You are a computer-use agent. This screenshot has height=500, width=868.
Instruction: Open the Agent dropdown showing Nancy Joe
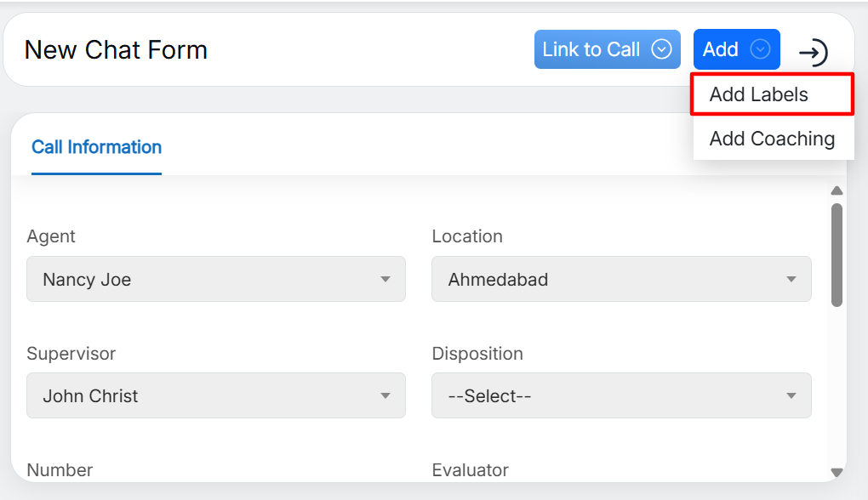pos(204,279)
